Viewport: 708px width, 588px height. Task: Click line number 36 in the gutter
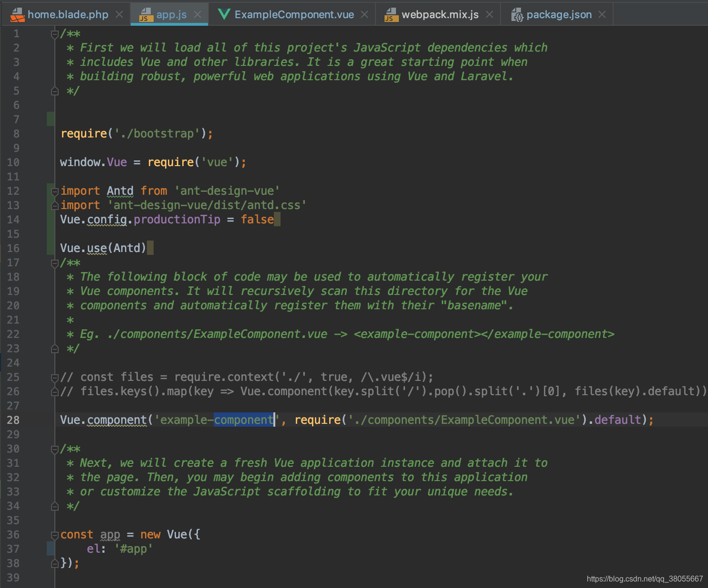point(13,535)
